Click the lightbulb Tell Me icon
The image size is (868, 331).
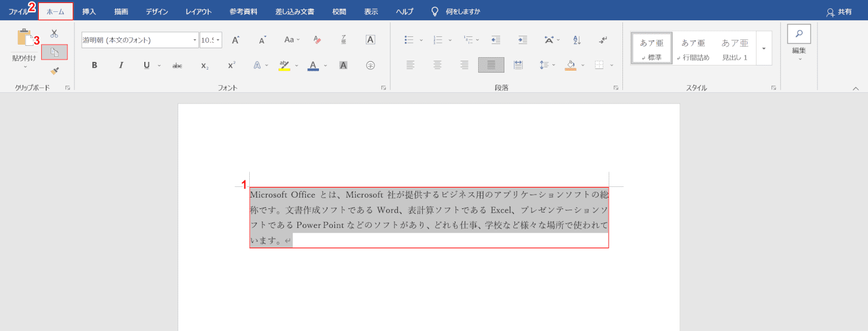435,11
